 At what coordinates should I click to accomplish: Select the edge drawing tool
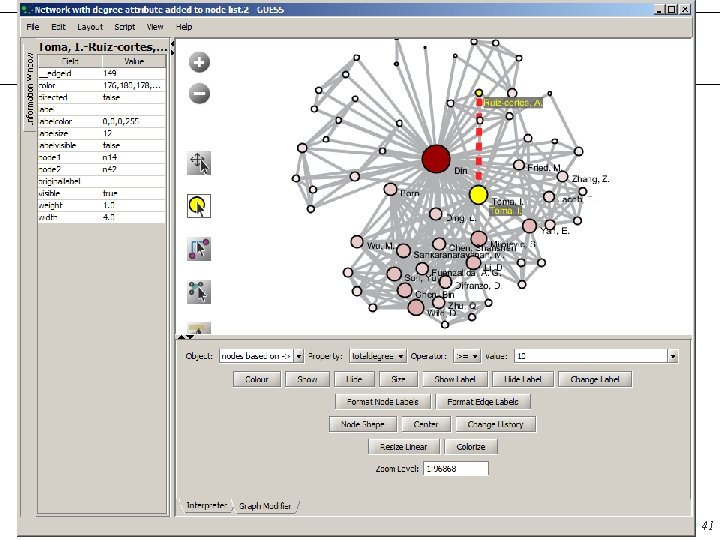[x=199, y=249]
